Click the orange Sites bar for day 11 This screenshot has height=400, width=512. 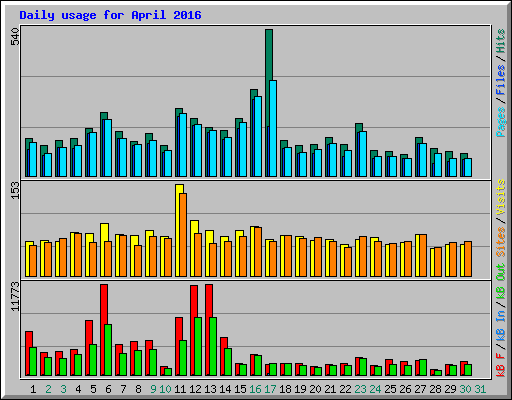click(183, 235)
